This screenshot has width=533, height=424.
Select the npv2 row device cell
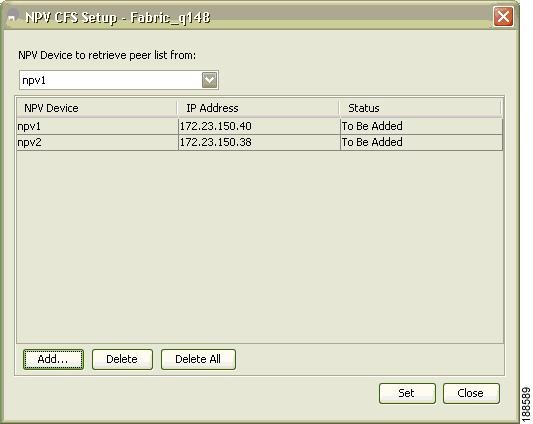97,142
